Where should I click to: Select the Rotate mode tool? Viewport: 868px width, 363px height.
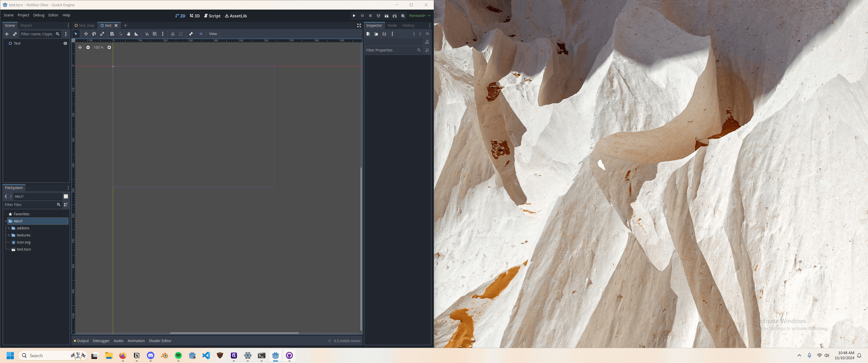point(94,34)
